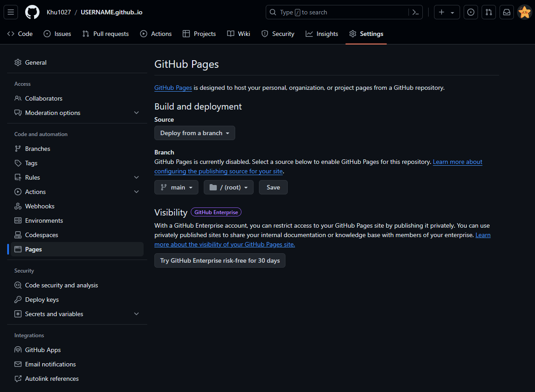Image resolution: width=535 pixels, height=392 pixels.
Task: Open the command palette icon
Action: [416, 12]
